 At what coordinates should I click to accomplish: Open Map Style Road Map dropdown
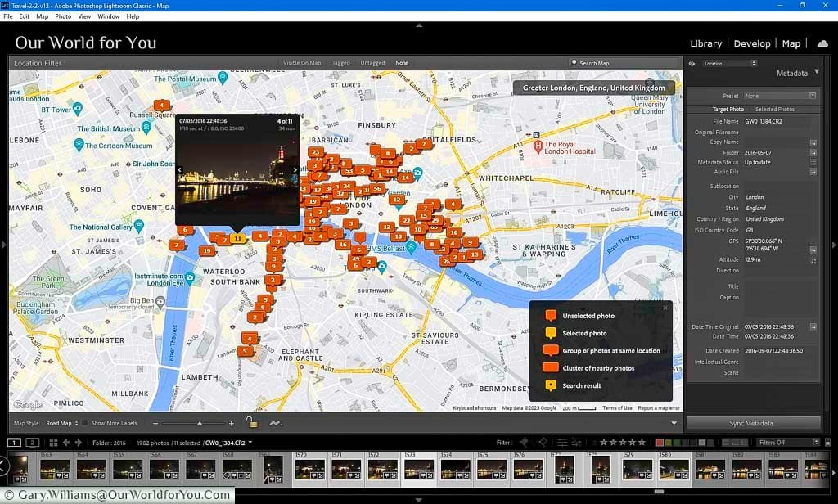tap(61, 423)
